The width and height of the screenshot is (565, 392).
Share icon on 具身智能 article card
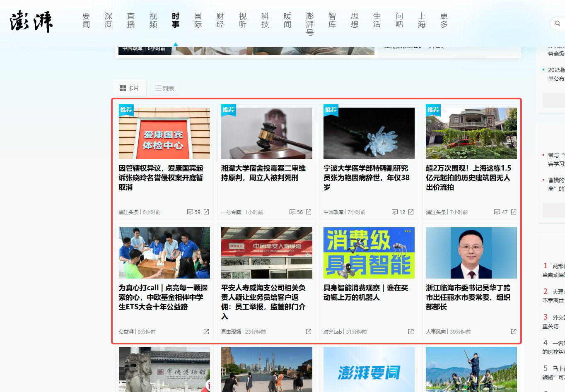[x=411, y=332]
